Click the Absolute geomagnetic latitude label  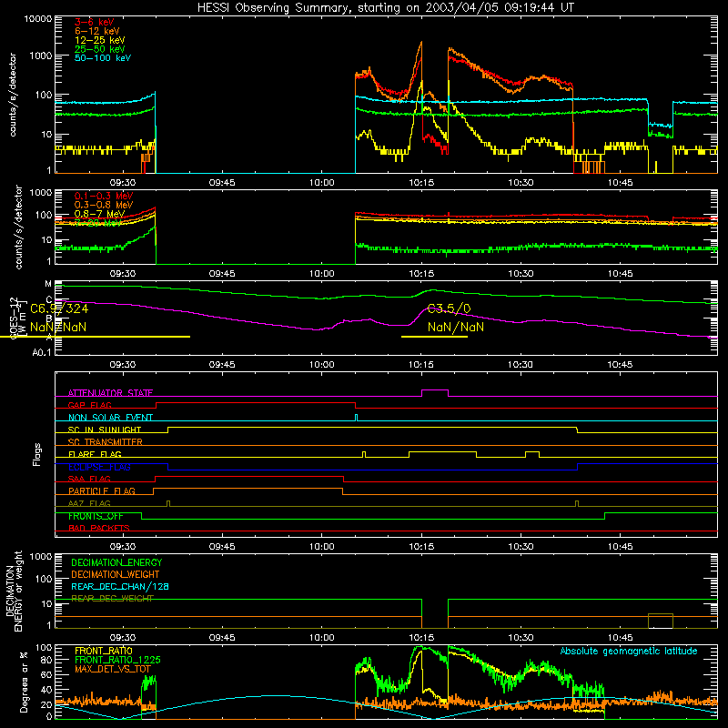click(629, 652)
